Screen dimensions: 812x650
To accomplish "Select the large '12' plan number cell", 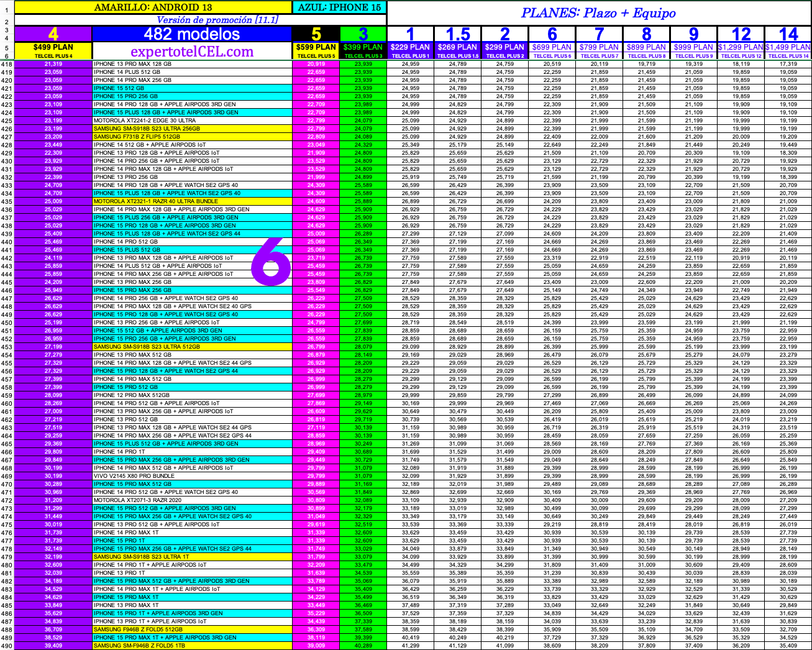I will click(x=741, y=34).
